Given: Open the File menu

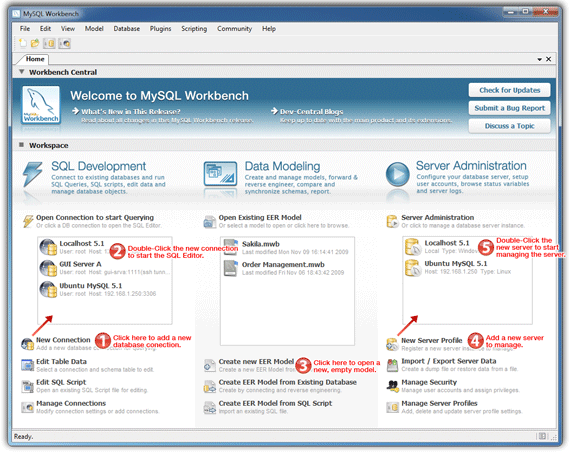Looking at the screenshot, I should tap(25, 28).
